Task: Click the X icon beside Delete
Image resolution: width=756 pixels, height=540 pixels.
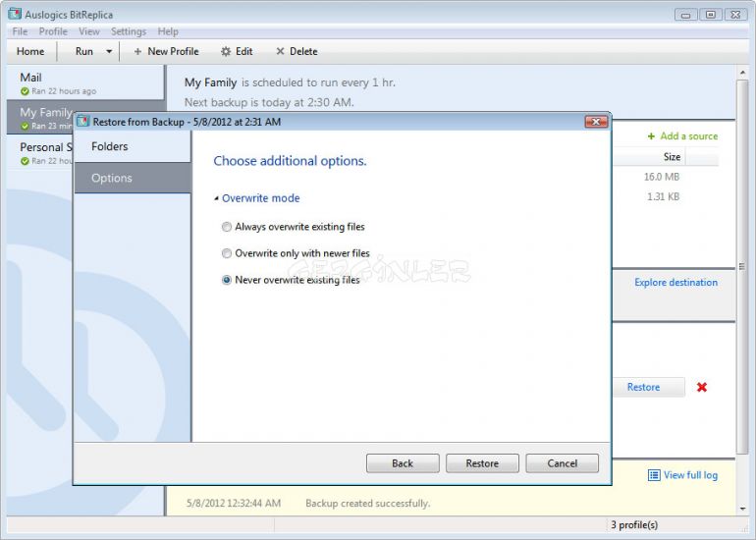Action: 280,51
